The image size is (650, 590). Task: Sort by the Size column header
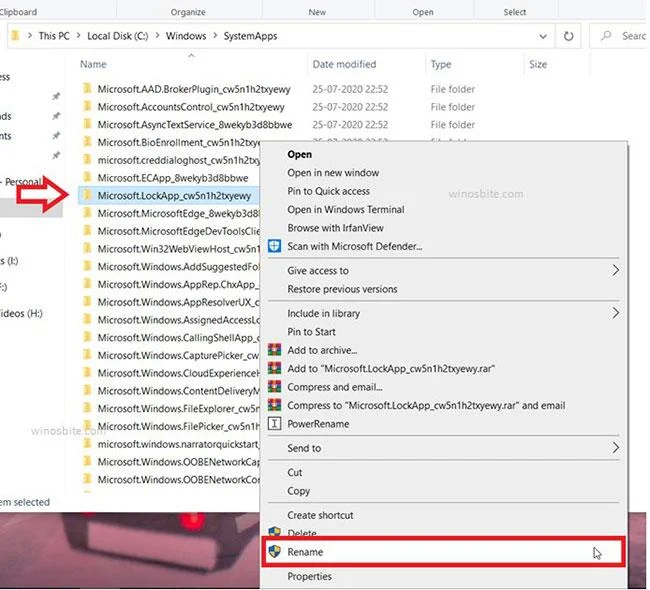[x=538, y=64]
